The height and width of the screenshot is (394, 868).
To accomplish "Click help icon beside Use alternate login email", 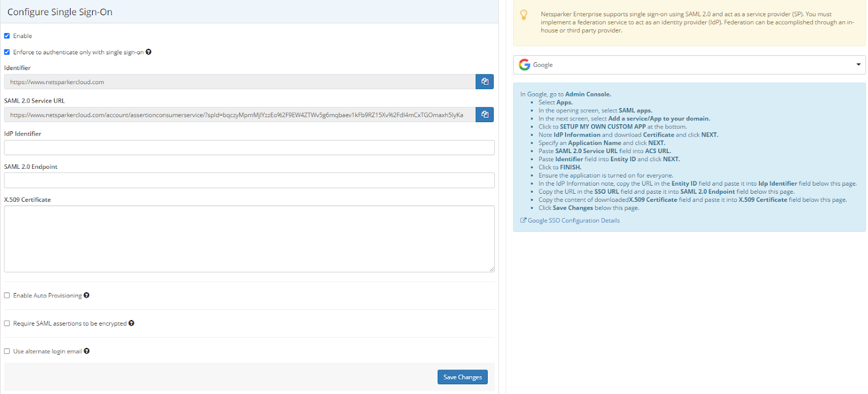I will [x=87, y=351].
